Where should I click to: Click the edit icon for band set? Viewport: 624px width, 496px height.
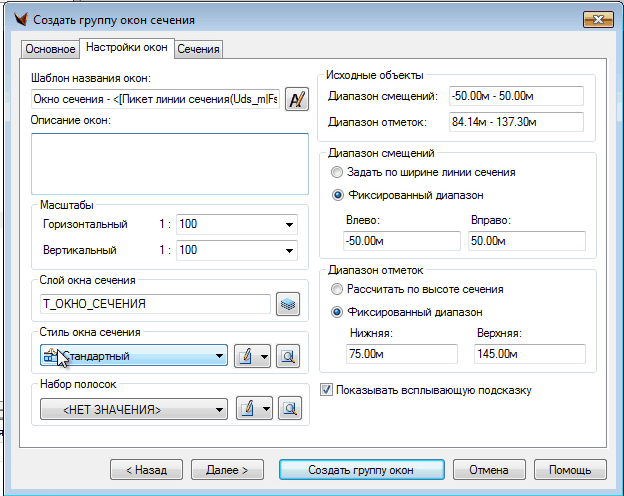click(245, 408)
